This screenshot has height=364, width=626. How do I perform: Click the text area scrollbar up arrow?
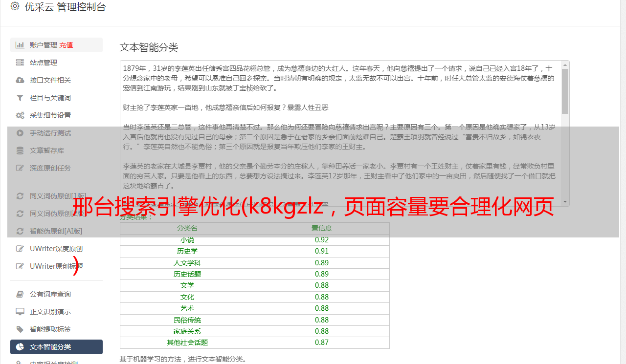pyautogui.click(x=565, y=64)
